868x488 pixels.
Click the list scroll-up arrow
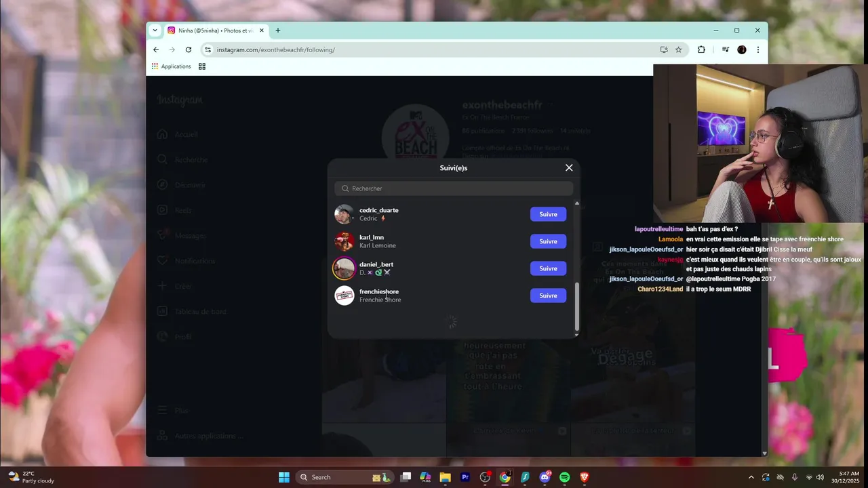[x=576, y=203]
